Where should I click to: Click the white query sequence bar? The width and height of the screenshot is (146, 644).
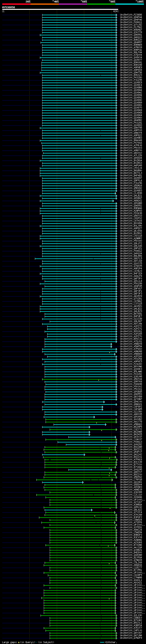tap(60, 9)
